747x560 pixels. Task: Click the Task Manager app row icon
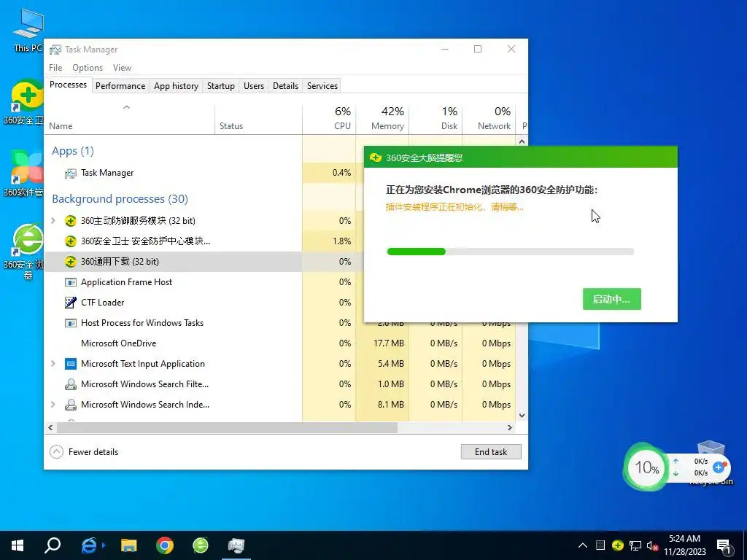point(71,173)
